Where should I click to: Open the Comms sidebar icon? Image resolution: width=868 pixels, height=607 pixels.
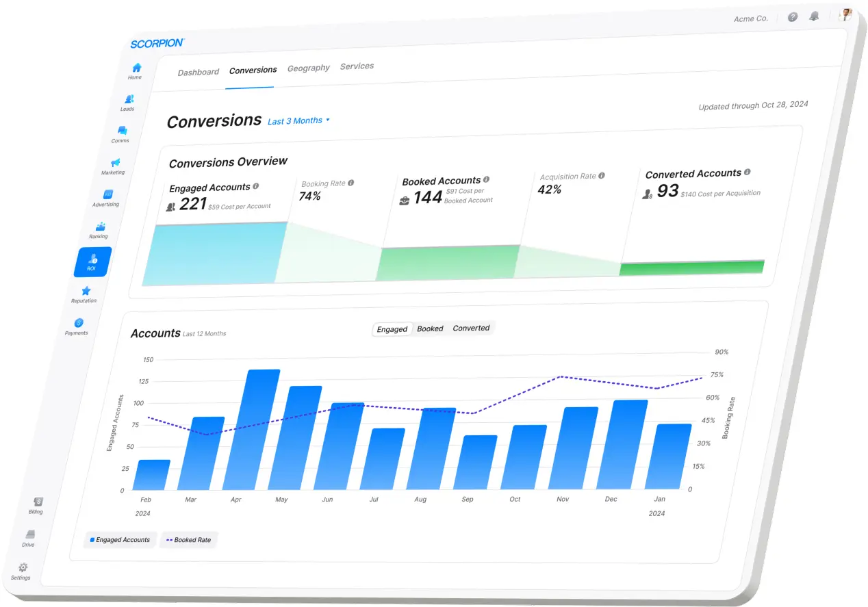tap(122, 131)
